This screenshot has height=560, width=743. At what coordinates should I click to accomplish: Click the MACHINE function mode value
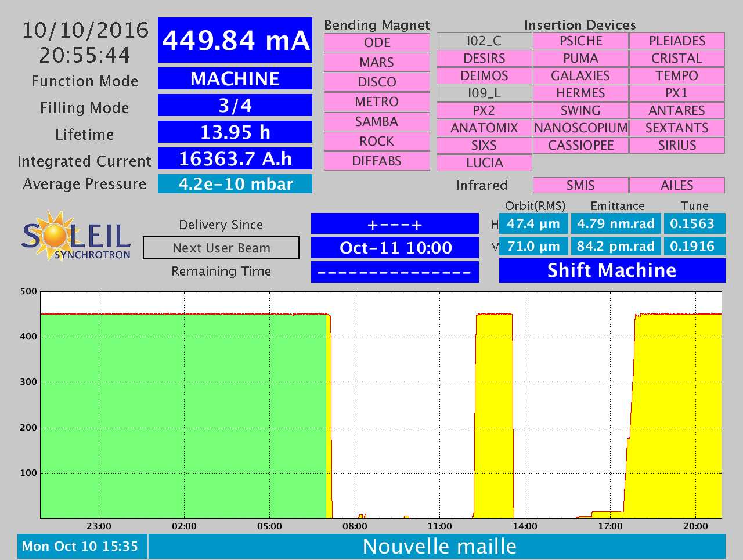tap(235, 78)
